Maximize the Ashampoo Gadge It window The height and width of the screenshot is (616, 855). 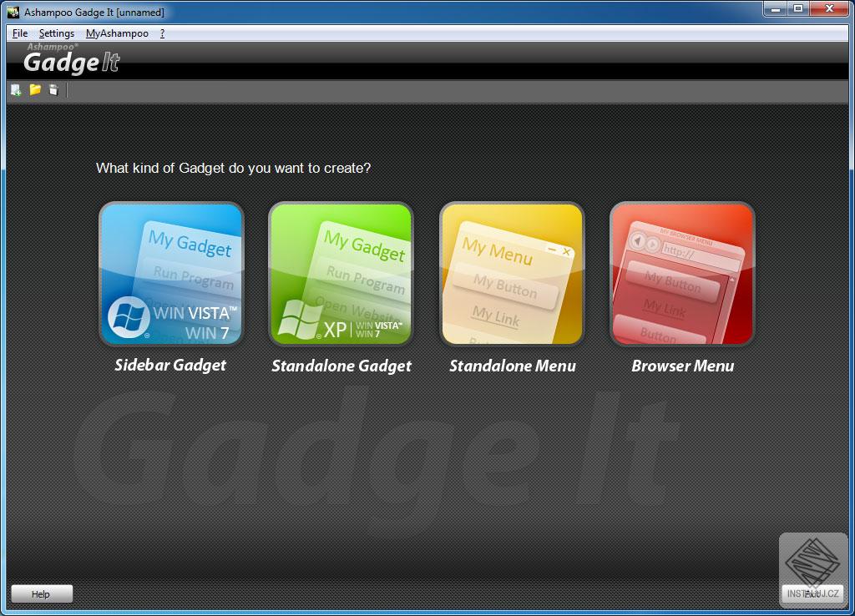click(798, 8)
